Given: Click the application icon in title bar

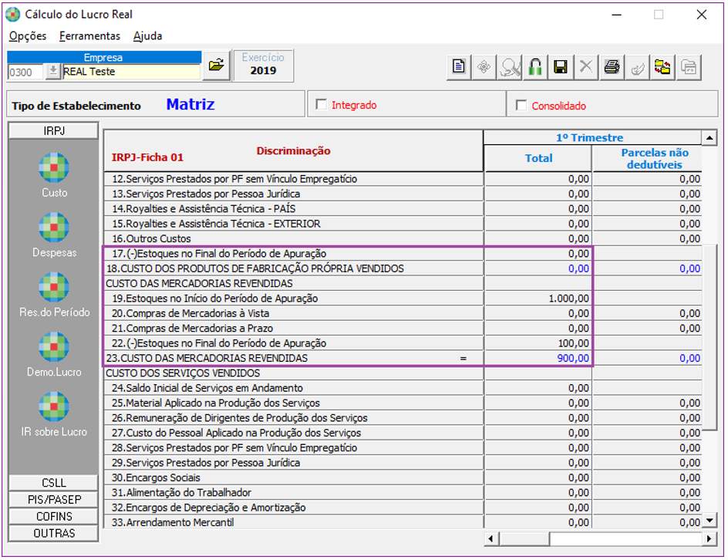Looking at the screenshot, I should click(13, 15).
